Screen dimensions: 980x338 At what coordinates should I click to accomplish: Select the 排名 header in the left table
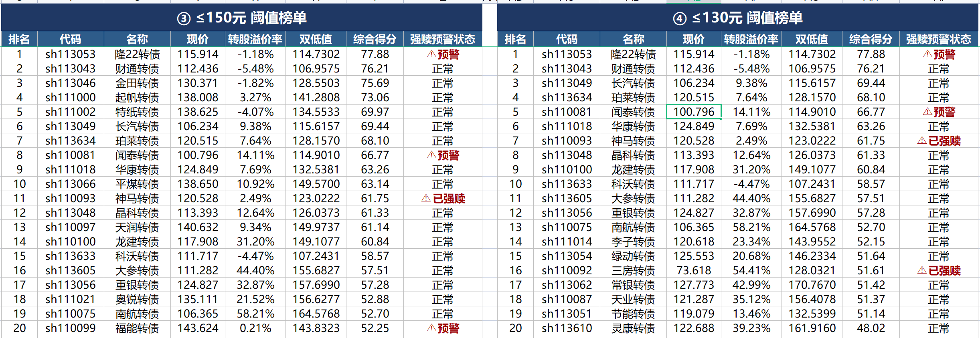tap(19, 39)
